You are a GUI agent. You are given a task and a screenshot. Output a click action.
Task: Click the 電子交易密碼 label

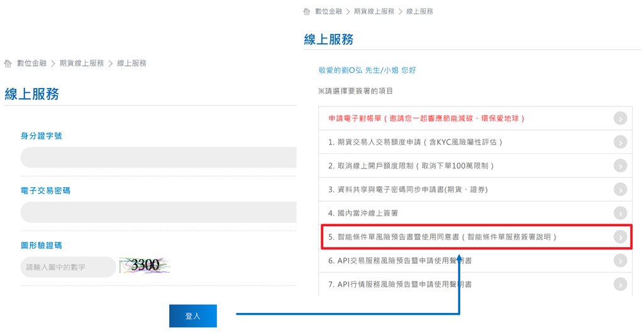point(45,191)
